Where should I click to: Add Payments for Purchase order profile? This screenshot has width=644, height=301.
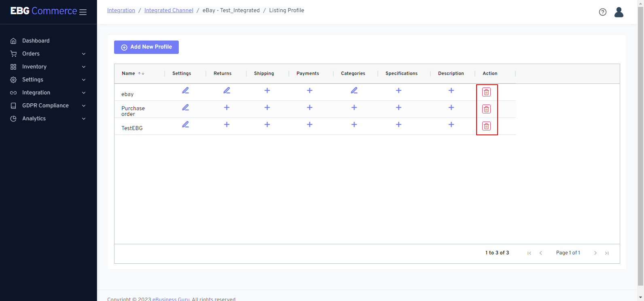click(309, 107)
